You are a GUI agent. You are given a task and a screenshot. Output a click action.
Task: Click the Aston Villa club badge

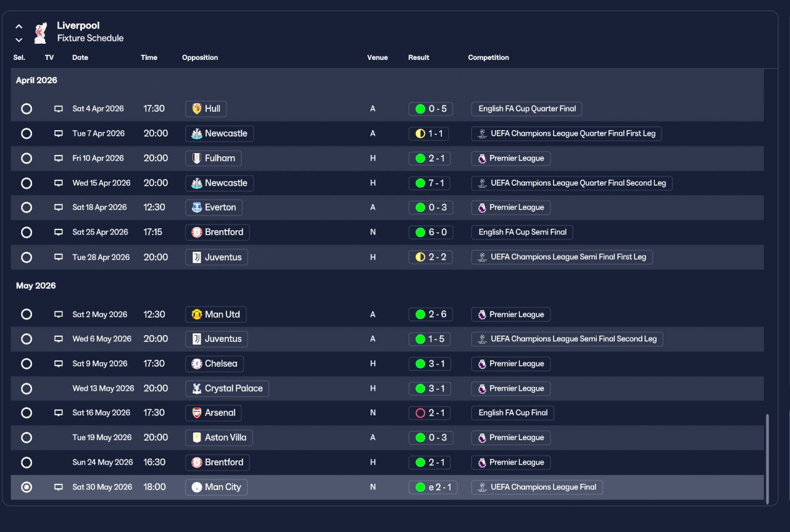click(197, 438)
